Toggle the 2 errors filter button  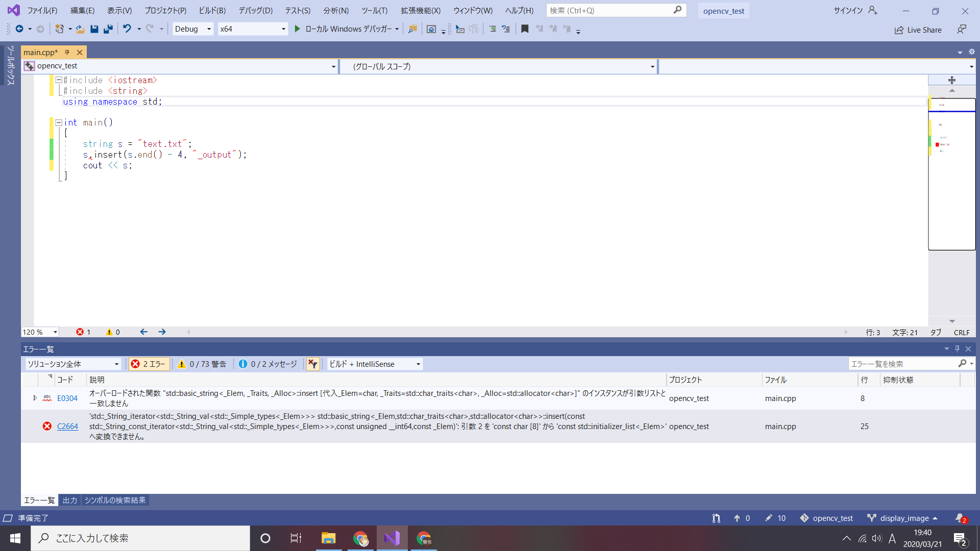pyautogui.click(x=149, y=364)
